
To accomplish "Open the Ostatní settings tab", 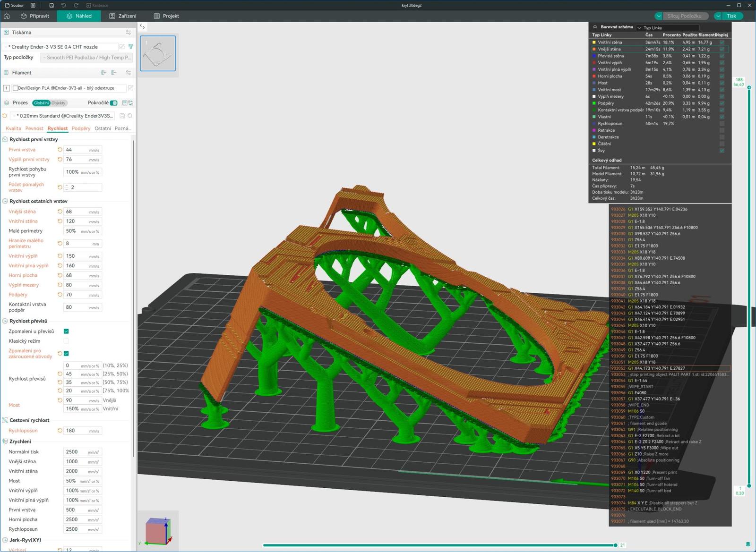I will pyautogui.click(x=103, y=128).
